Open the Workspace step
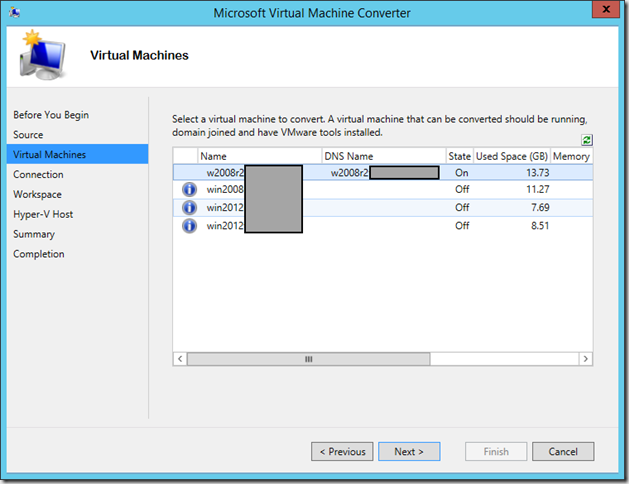Viewport: 629px width, 484px height. pyautogui.click(x=37, y=194)
